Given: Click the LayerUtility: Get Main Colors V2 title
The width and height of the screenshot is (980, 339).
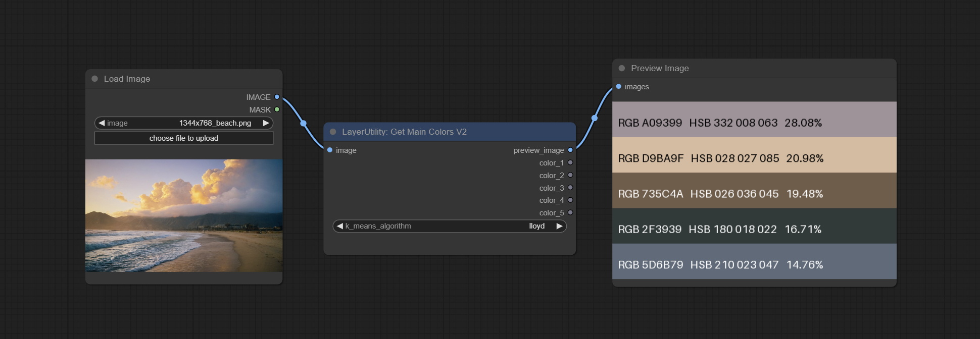Looking at the screenshot, I should [x=404, y=132].
